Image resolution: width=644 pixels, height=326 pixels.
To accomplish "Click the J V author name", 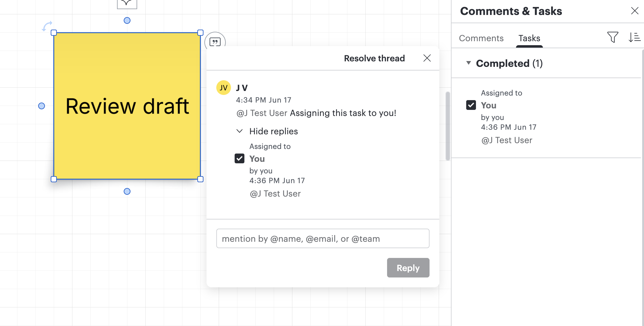I will [242, 88].
